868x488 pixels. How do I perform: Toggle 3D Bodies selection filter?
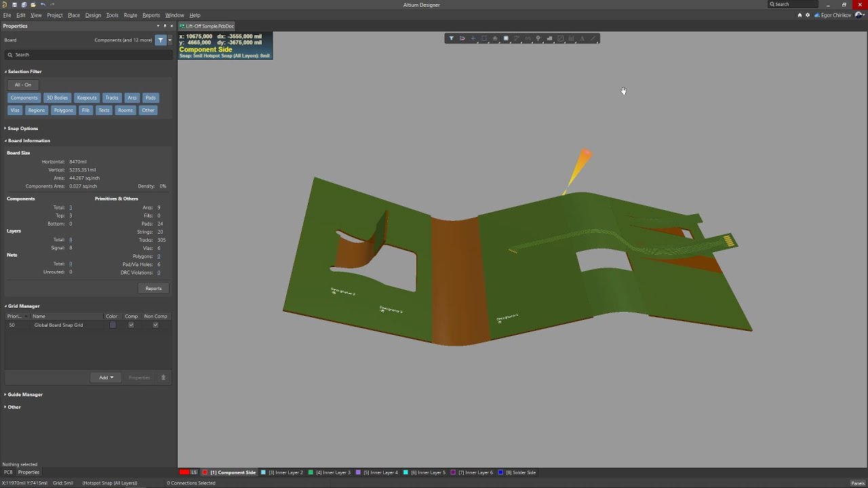(x=57, y=98)
